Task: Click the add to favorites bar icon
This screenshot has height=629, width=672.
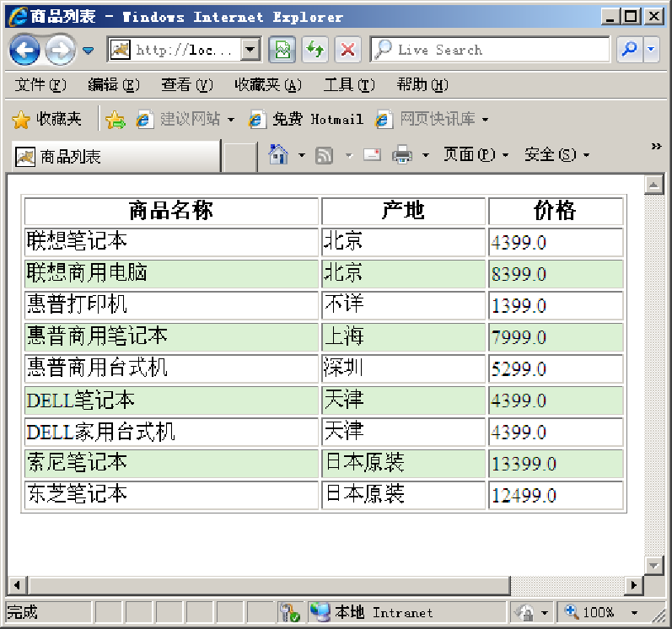Action: [x=116, y=120]
